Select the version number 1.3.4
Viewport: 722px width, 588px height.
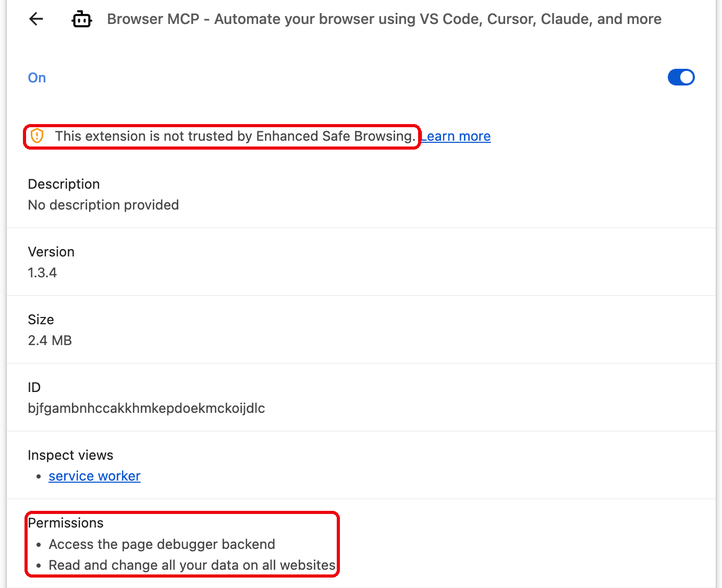point(42,273)
